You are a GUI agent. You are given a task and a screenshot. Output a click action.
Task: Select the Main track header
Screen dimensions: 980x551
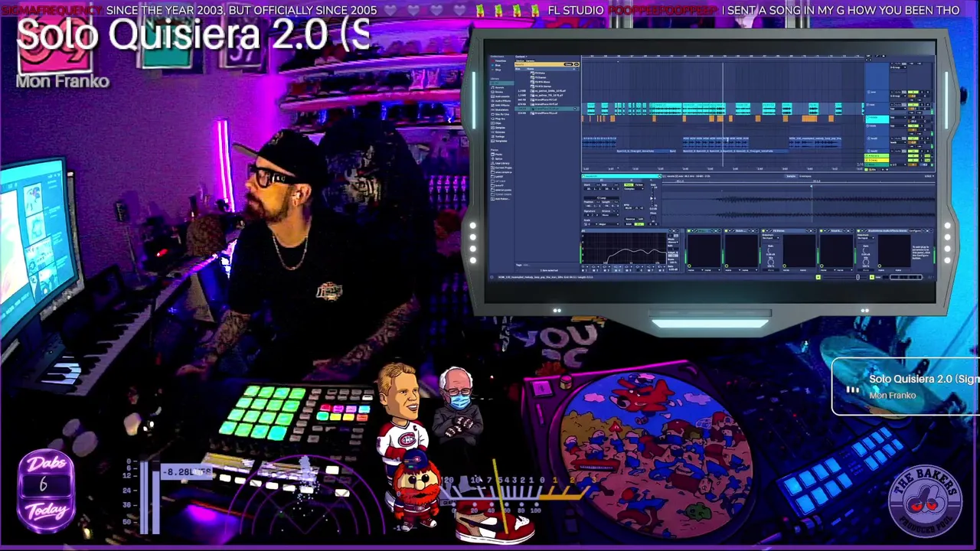pyautogui.click(x=877, y=165)
